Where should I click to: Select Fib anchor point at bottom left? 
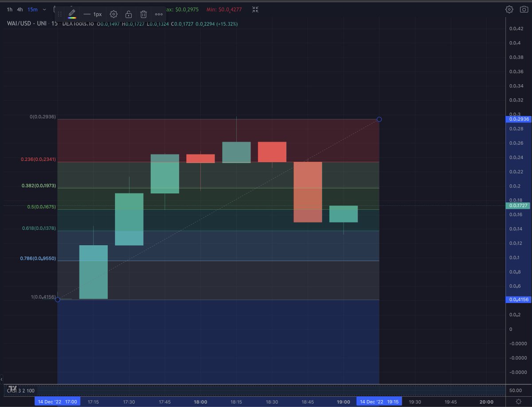pyautogui.click(x=57, y=300)
